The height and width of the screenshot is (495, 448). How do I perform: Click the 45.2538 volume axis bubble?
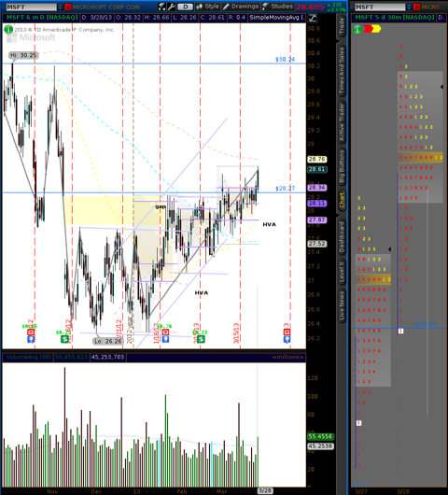[321, 446]
